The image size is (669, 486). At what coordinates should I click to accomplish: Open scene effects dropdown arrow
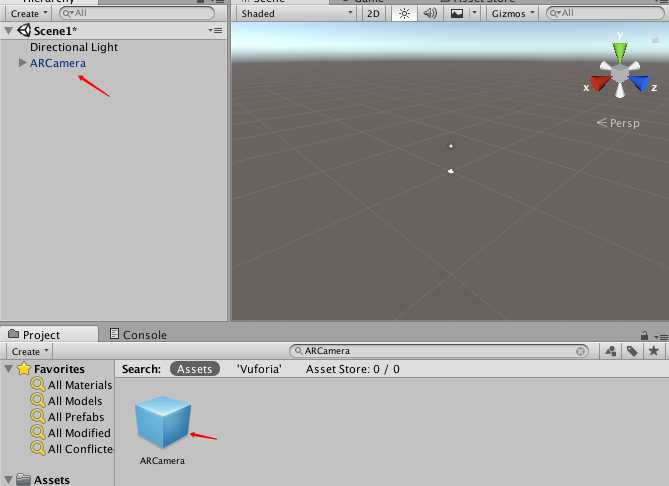tap(474, 14)
